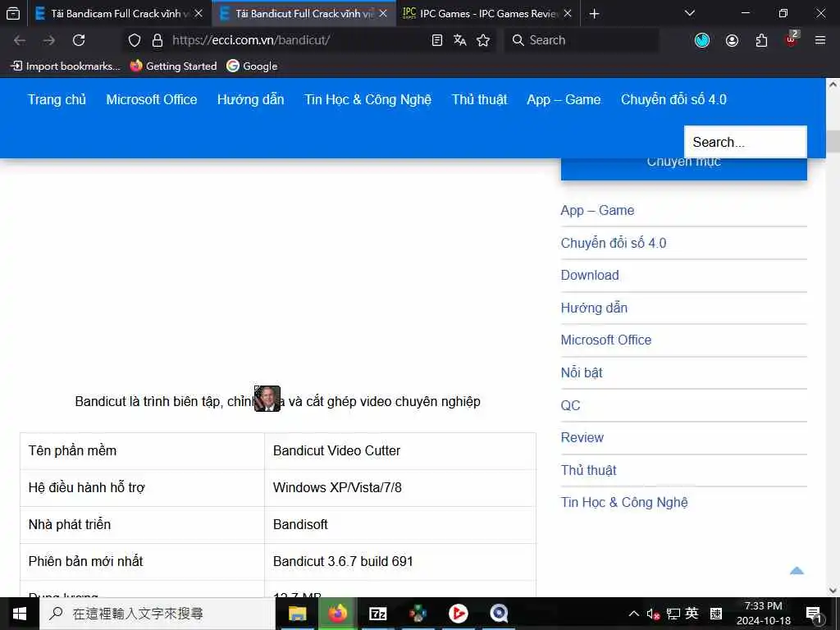This screenshot has height=630, width=840.
Task: Open Thủ thuật in the top navigation
Action: (479, 99)
